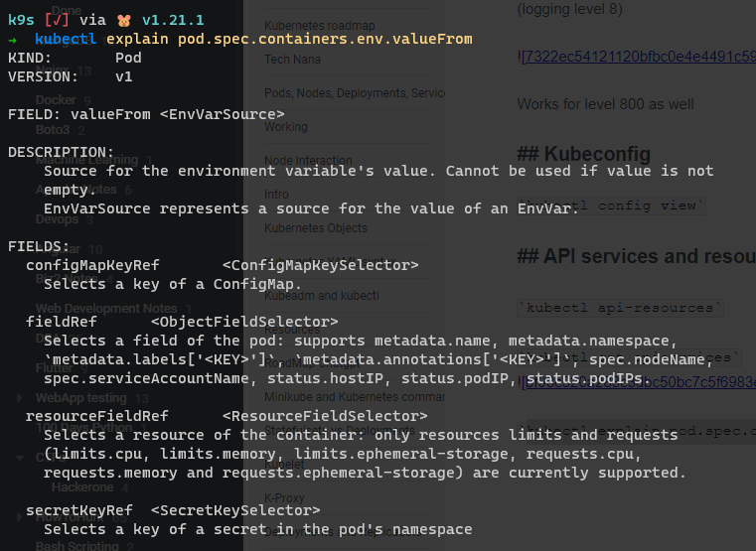Expand the HowToHunt notebook arrow
The width and height of the screenshot is (756, 551).
tap(20, 517)
